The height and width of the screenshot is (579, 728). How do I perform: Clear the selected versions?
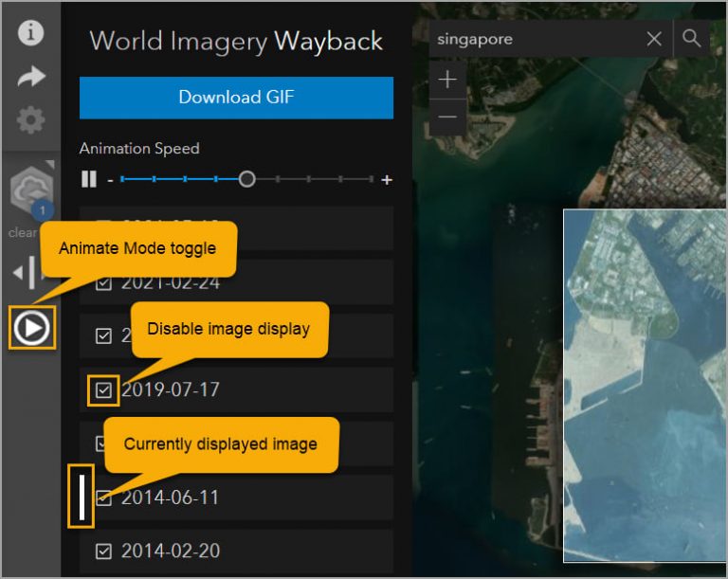tap(23, 232)
